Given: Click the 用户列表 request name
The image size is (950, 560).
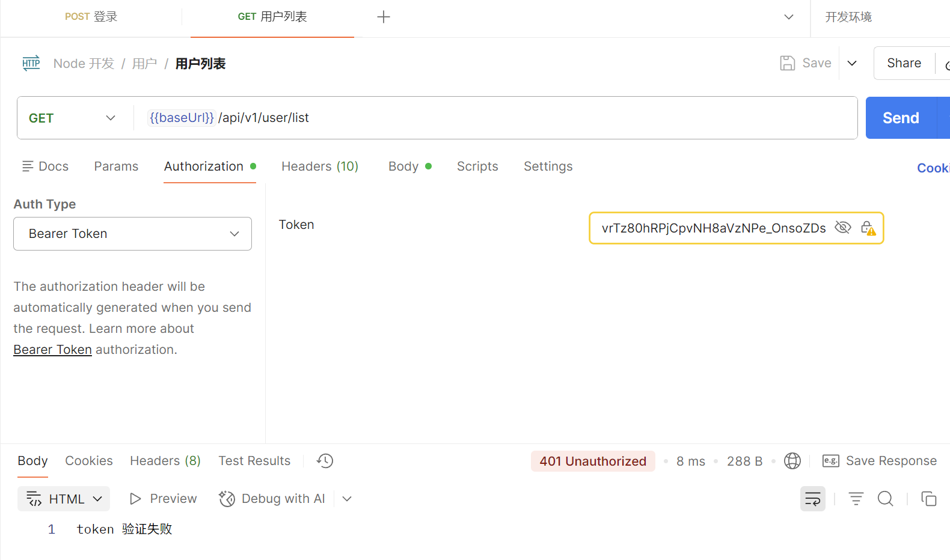Looking at the screenshot, I should 200,64.
